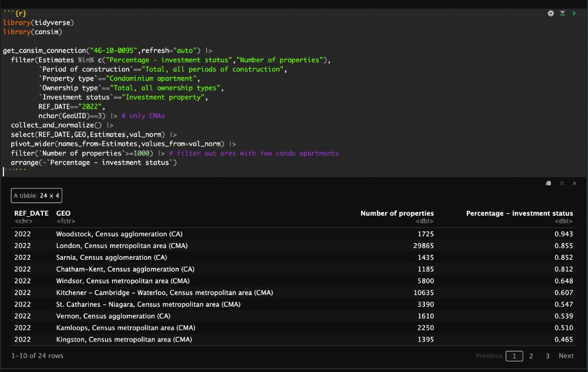The image size is (588, 372).
Task: Click the "46-10-0095" table string
Action: (113, 51)
